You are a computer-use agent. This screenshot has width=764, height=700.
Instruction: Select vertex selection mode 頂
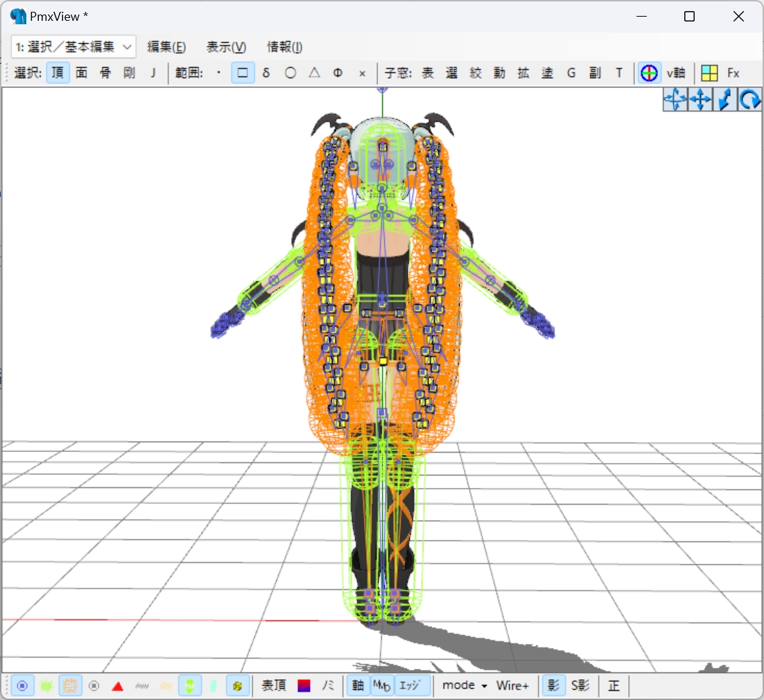58,73
